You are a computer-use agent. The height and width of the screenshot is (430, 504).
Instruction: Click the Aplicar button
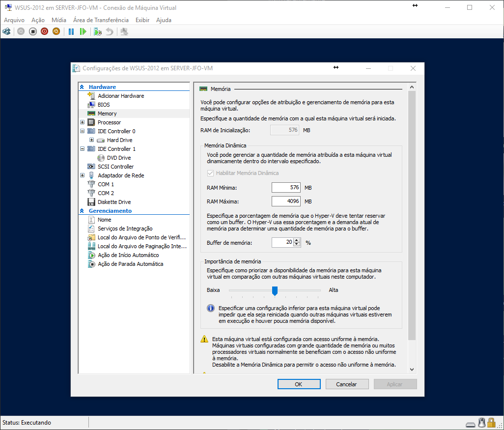point(395,384)
